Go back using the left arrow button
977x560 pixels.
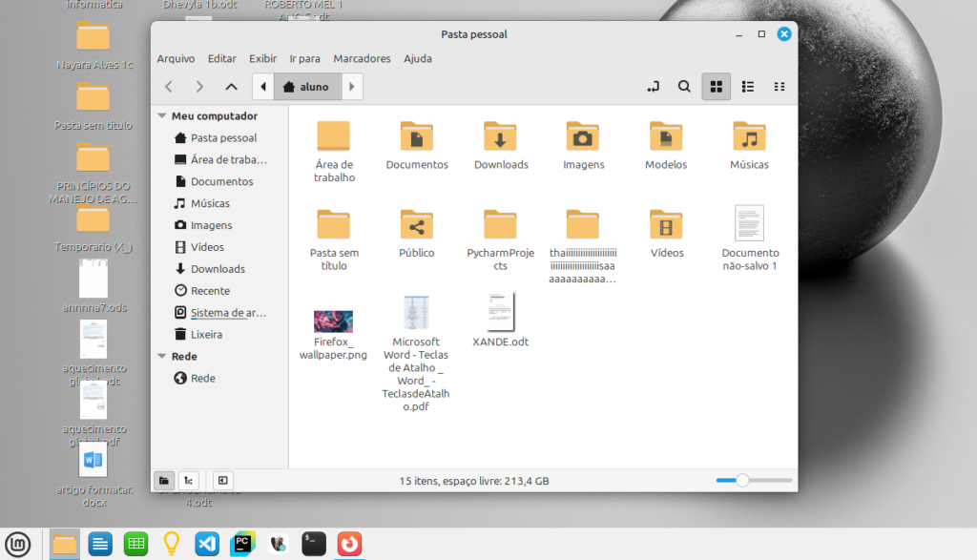pyautogui.click(x=169, y=87)
